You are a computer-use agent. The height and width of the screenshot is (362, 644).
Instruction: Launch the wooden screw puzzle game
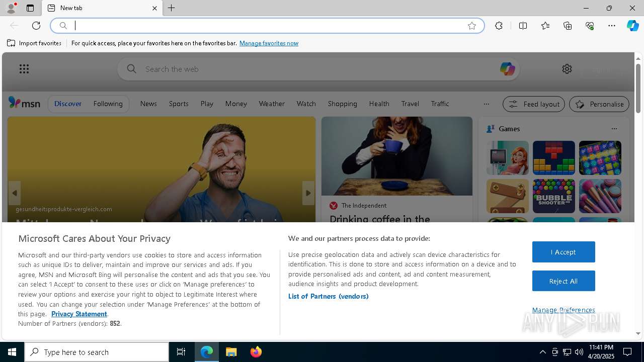click(508, 196)
